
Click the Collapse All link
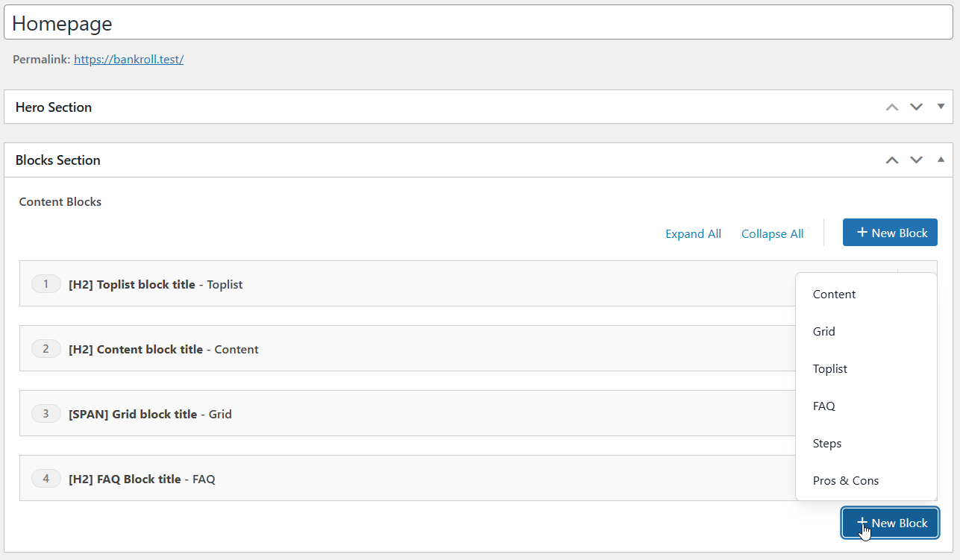(772, 233)
